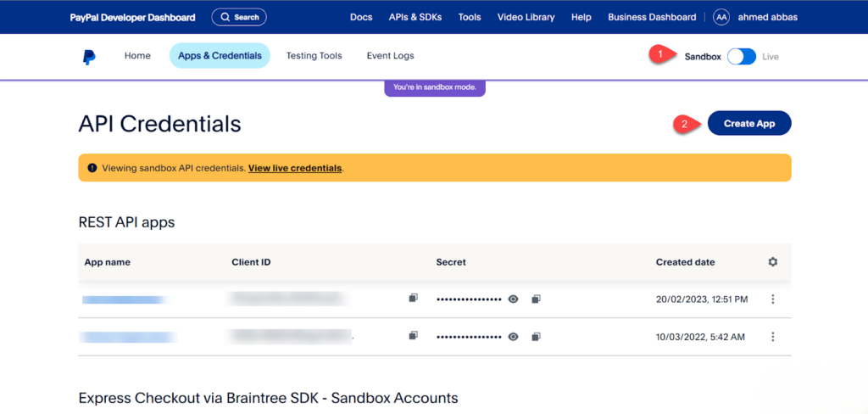868x414 pixels.
Task: Open the Docs menu
Action: coord(361,17)
